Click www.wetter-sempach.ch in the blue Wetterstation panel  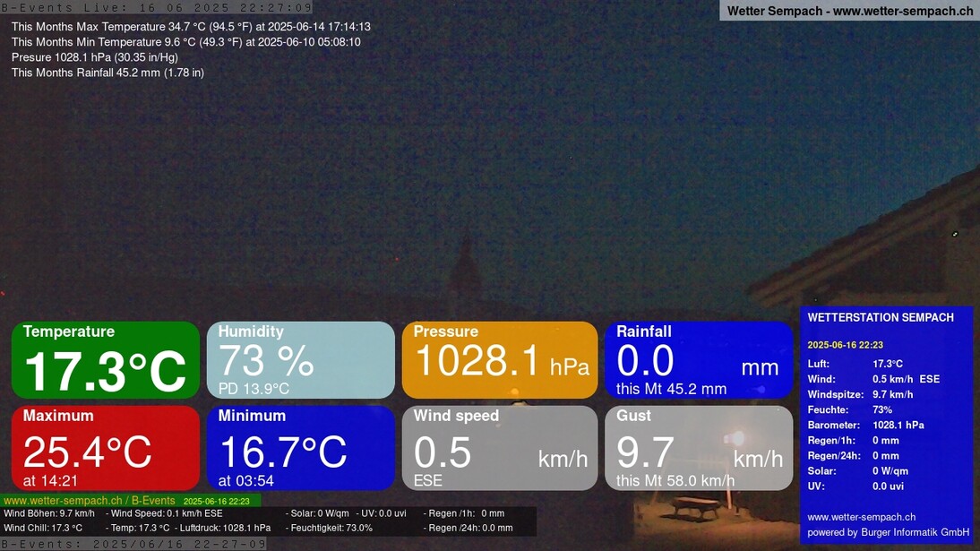coord(861,517)
